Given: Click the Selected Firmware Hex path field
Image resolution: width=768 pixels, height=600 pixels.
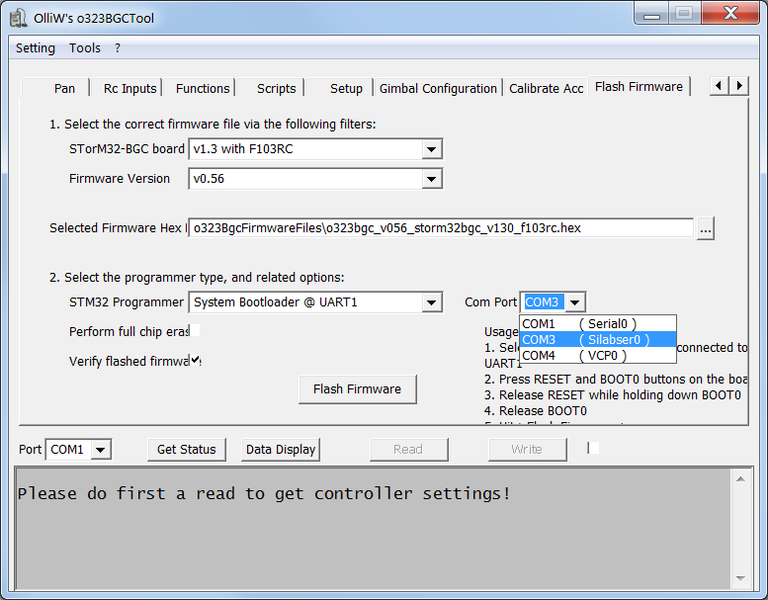Looking at the screenshot, I should click(440, 228).
